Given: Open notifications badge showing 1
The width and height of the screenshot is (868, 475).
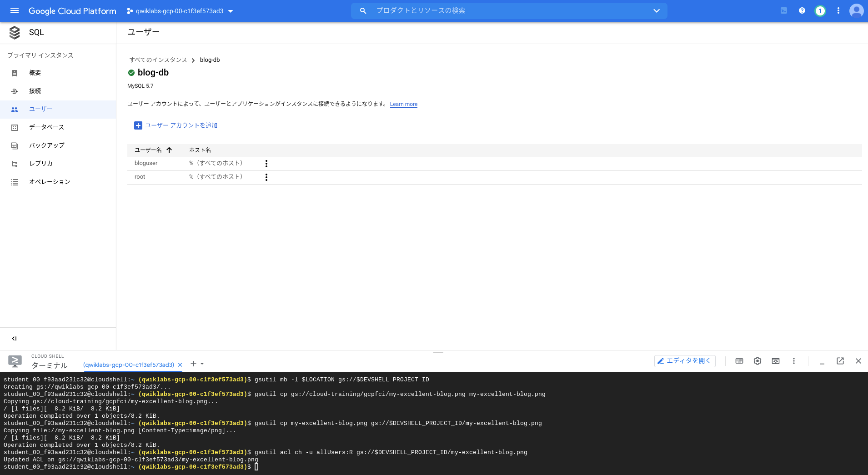Looking at the screenshot, I should (820, 10).
